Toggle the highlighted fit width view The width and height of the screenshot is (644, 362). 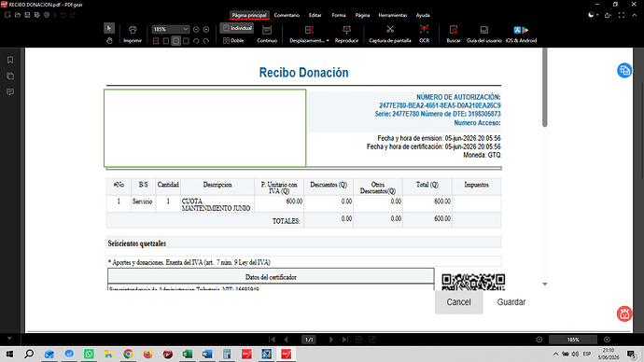[175, 41]
